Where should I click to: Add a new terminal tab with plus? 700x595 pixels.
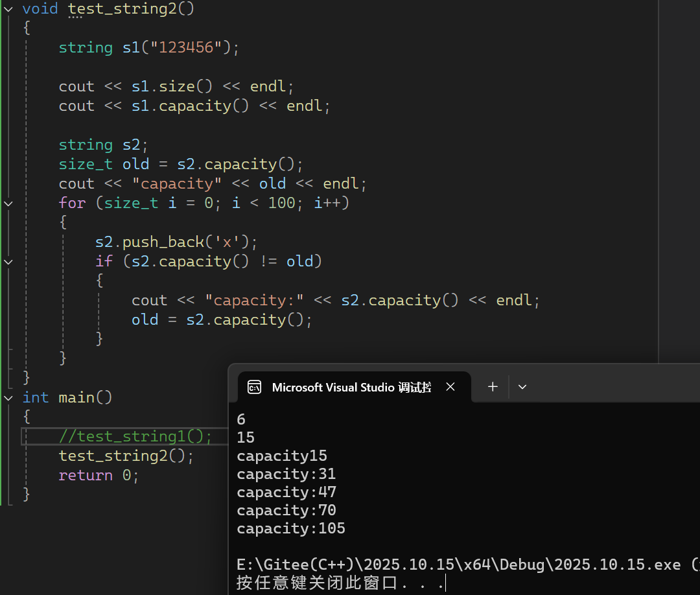(x=493, y=386)
